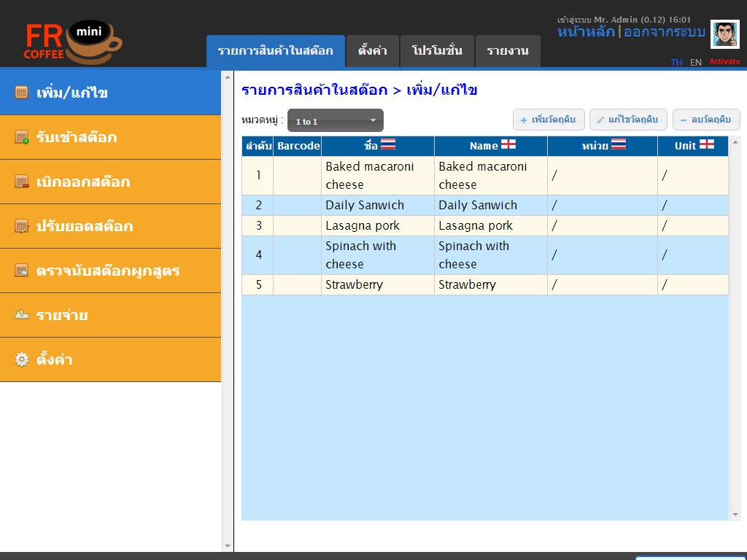
Task: Click the เบิกออกสต๊อก stock-out icon
Action: pyautogui.click(x=22, y=182)
